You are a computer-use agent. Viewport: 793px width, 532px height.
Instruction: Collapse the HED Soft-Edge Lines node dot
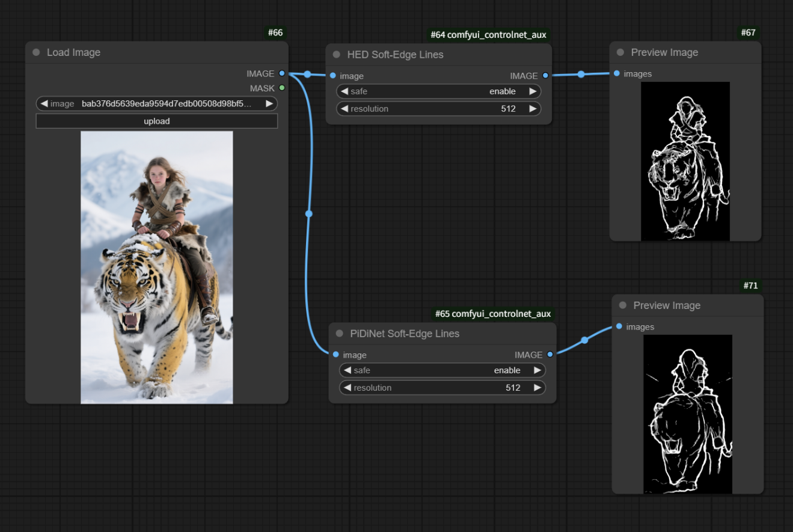click(337, 55)
